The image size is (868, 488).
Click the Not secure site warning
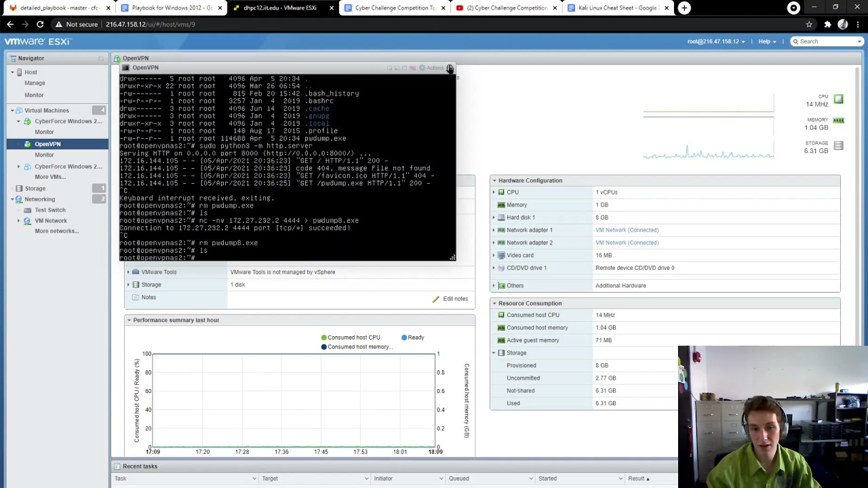(x=77, y=24)
